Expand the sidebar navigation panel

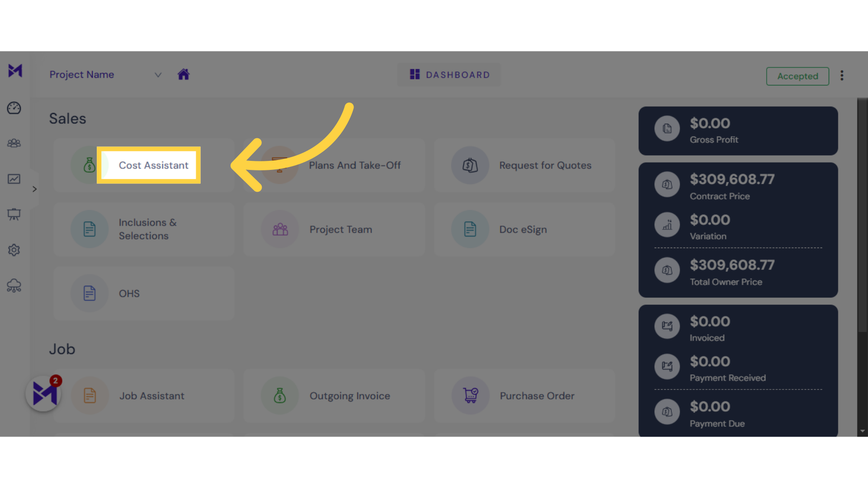34,189
